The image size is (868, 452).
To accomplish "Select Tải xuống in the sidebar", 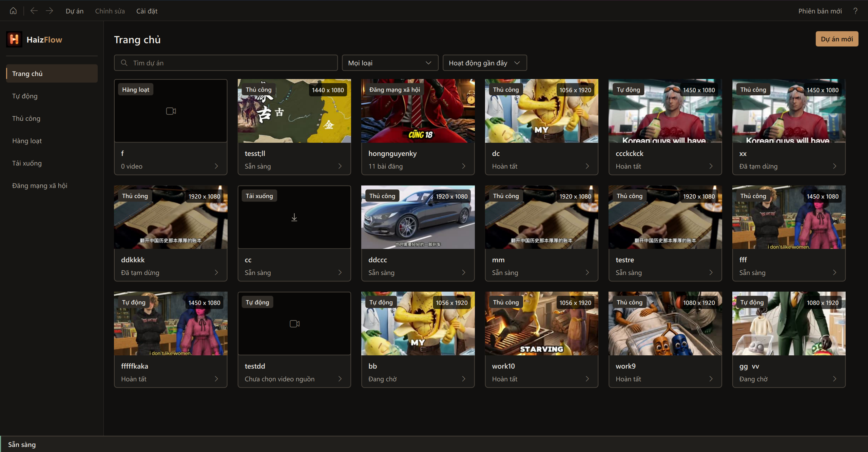I will tap(52, 163).
